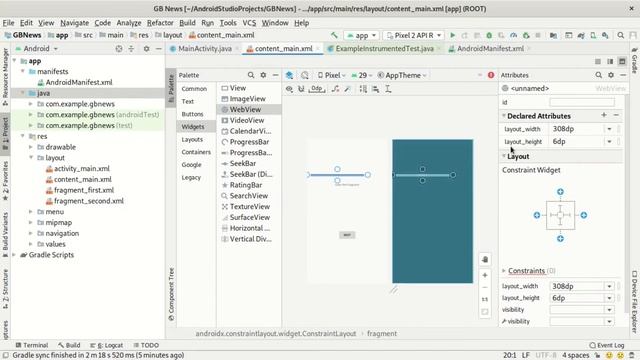
Task: Remove declared attribute with minus icon
Action: click(x=616, y=116)
